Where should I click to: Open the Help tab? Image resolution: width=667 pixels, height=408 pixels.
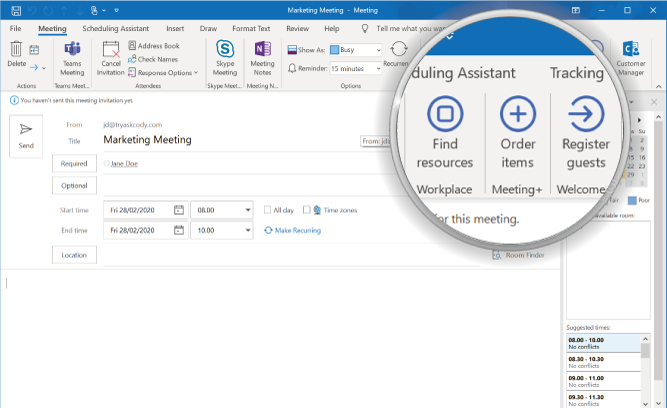pyautogui.click(x=332, y=29)
